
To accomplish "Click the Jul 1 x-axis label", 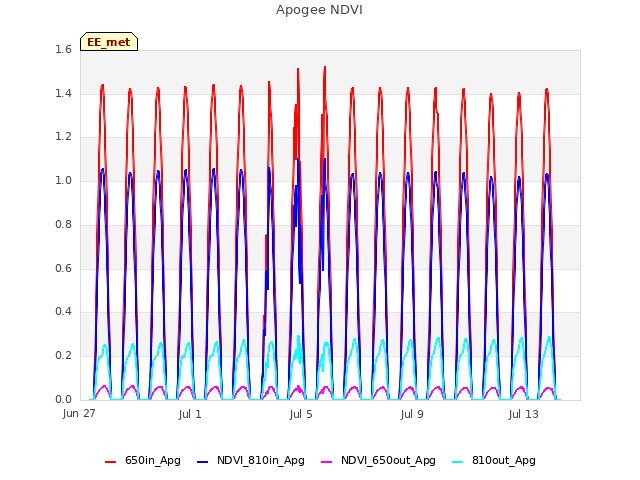I will (190, 414).
